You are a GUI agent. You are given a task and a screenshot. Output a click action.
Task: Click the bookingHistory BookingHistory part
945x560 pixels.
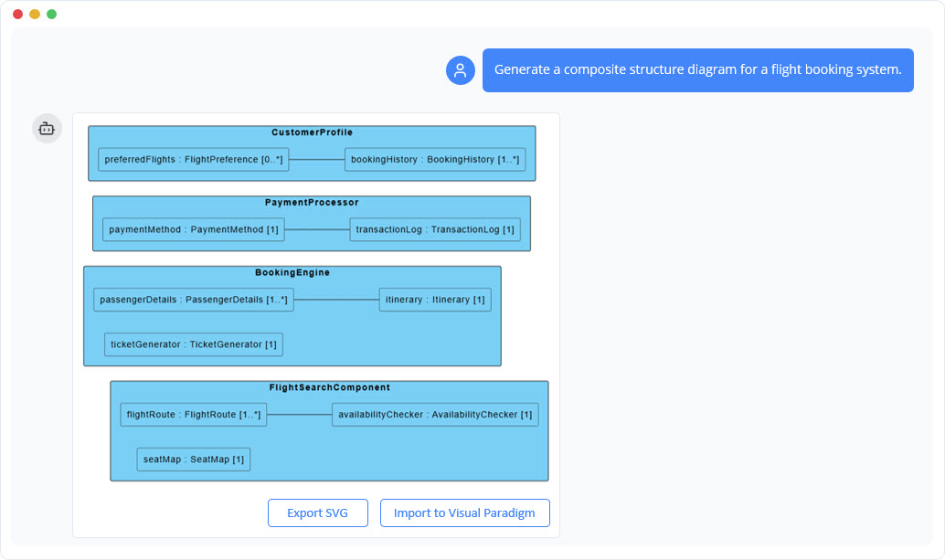tap(436, 159)
